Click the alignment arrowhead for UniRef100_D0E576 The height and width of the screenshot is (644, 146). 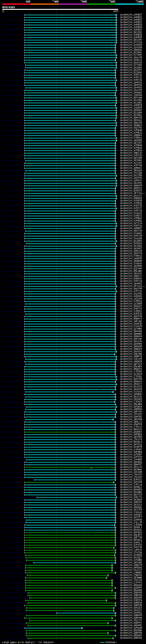tap(107, 601)
